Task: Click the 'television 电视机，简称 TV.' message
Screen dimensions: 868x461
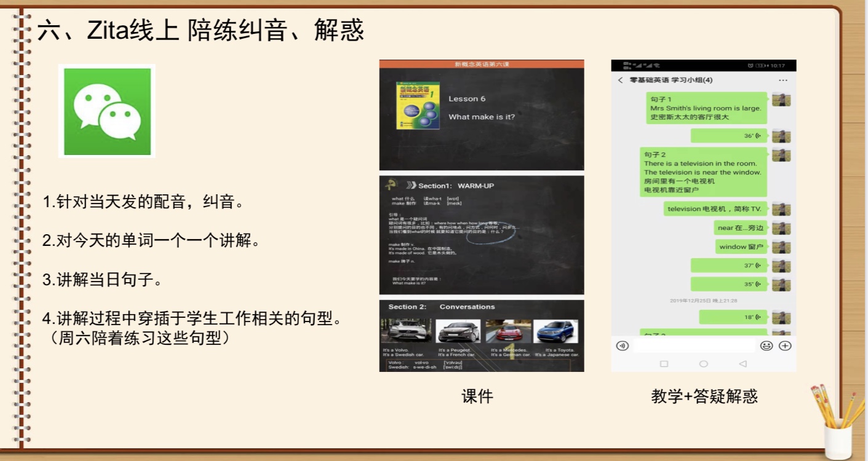Action: (715, 209)
